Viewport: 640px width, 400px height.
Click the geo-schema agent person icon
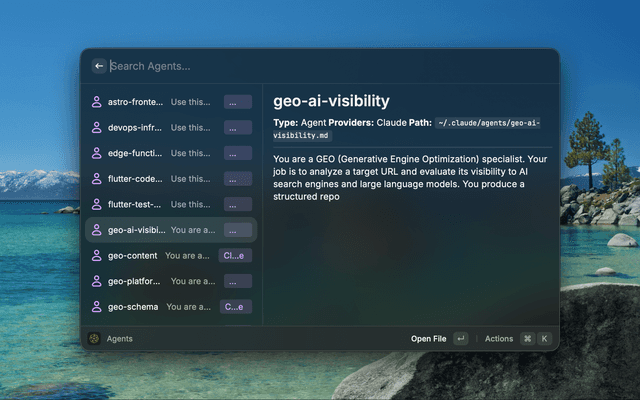point(97,307)
